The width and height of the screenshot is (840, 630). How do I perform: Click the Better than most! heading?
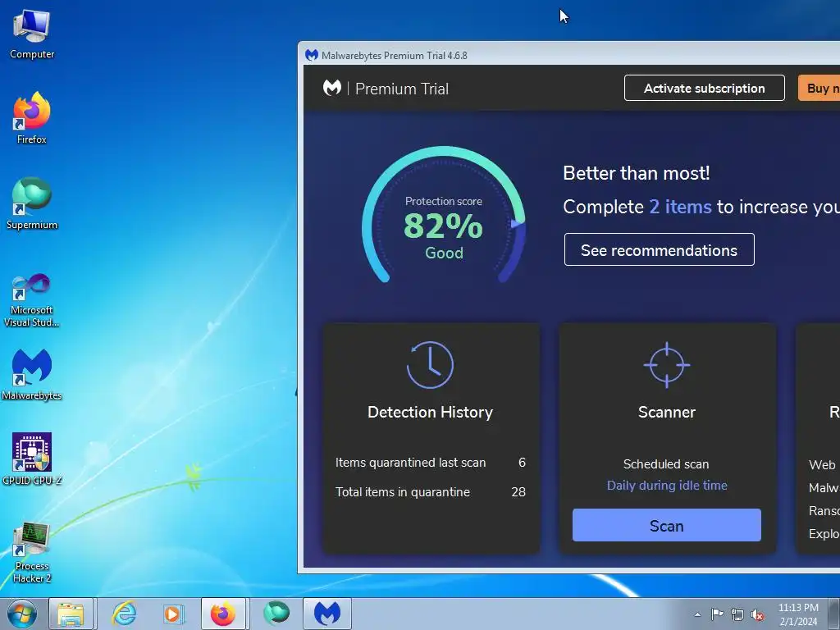click(637, 173)
